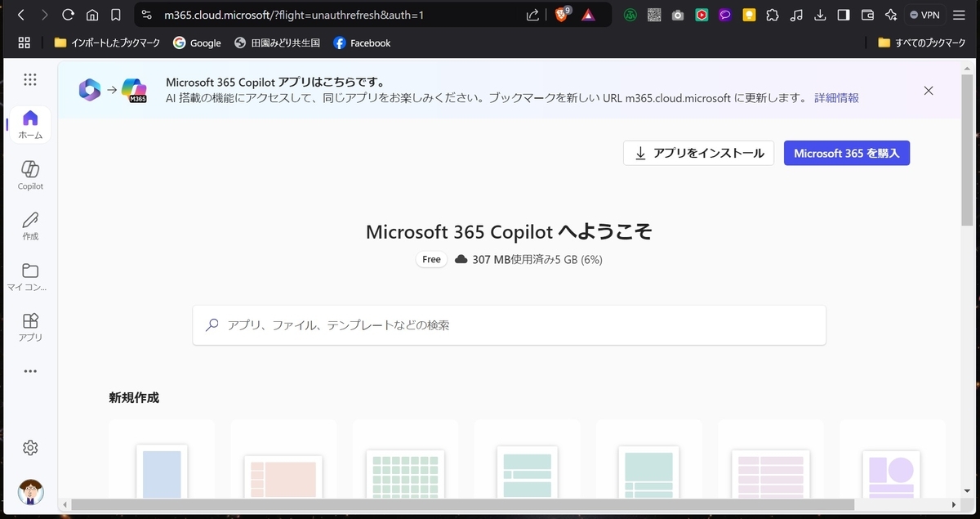Click the search magnifier icon
The width and height of the screenshot is (980, 519).
[x=212, y=325]
